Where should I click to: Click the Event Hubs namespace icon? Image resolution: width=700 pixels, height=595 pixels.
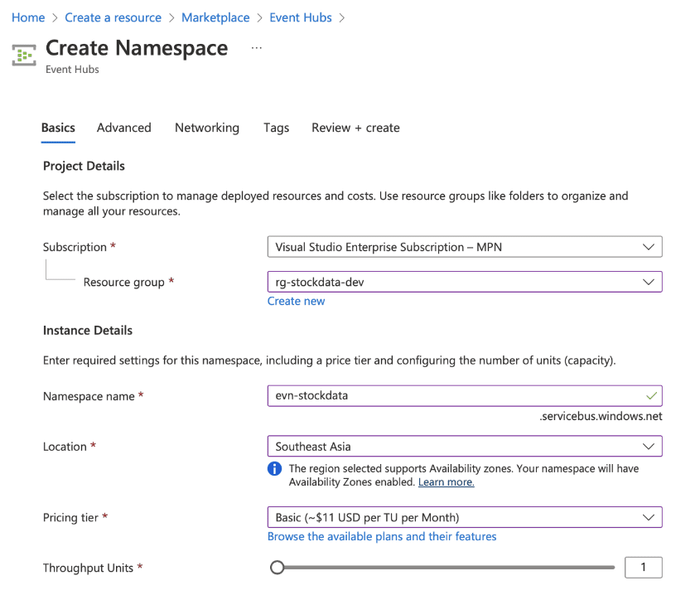click(24, 55)
